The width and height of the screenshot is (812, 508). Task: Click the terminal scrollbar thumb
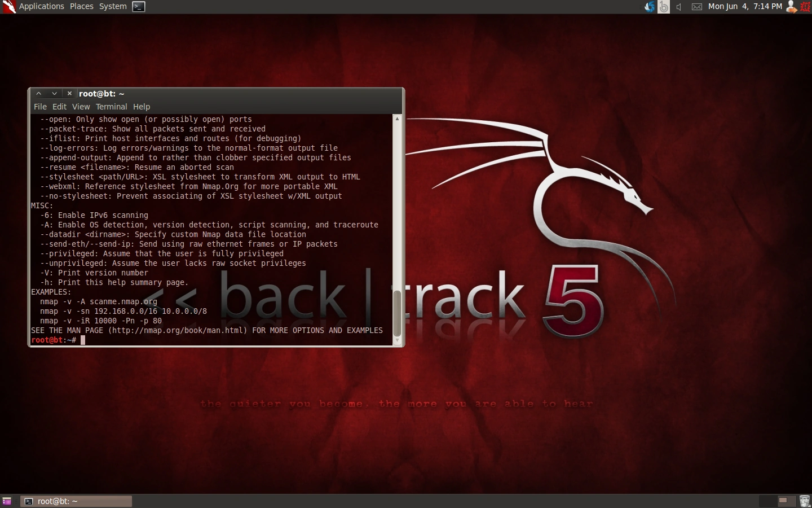pos(397,313)
